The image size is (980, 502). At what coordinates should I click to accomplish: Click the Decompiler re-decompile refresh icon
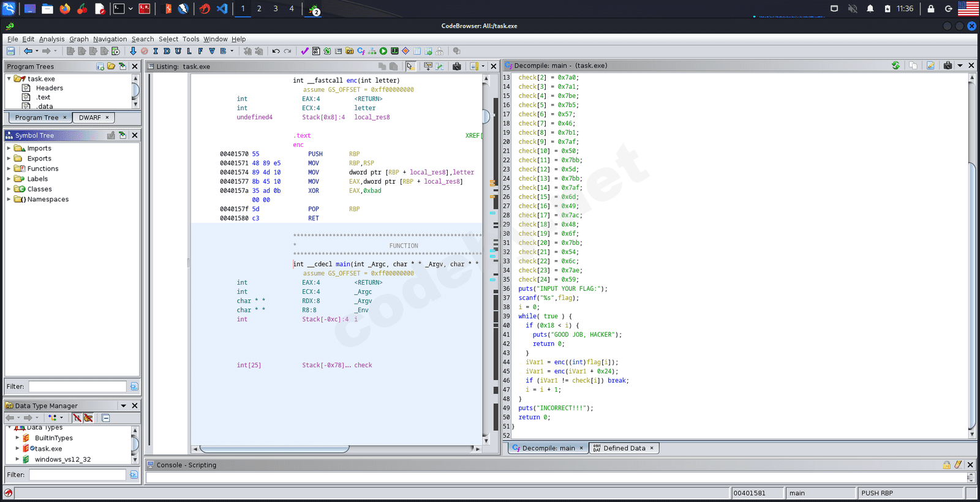point(895,66)
